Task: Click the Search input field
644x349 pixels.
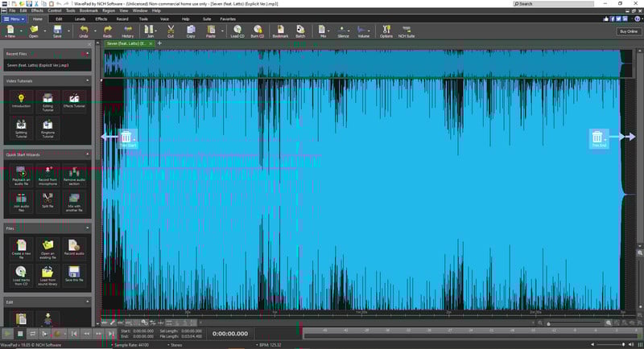Action: coord(553,4)
